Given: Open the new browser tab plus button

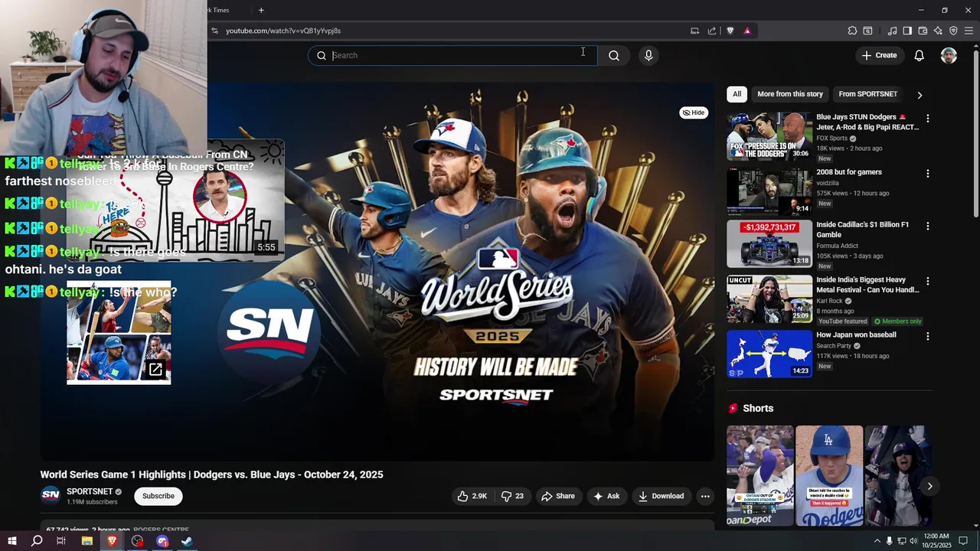Looking at the screenshot, I should (261, 10).
